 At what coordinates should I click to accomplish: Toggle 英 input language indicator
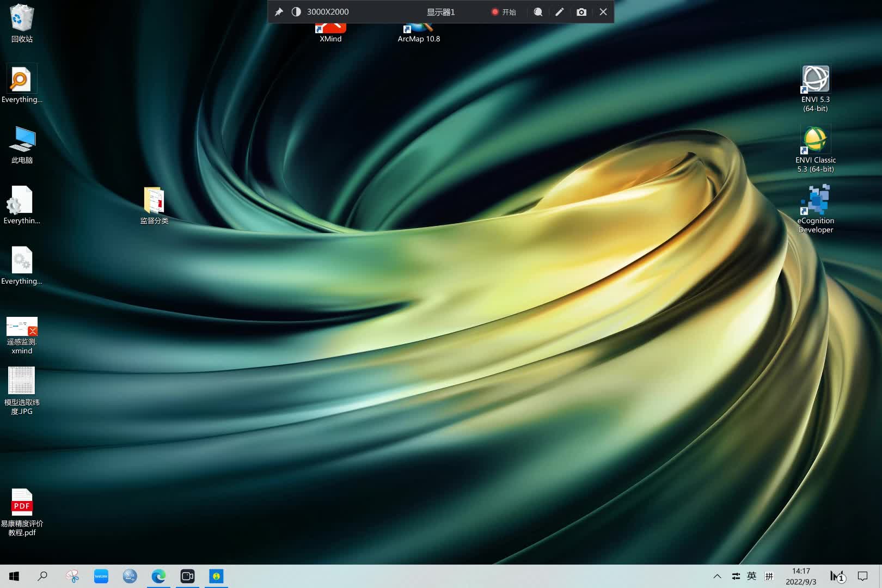coord(752,576)
